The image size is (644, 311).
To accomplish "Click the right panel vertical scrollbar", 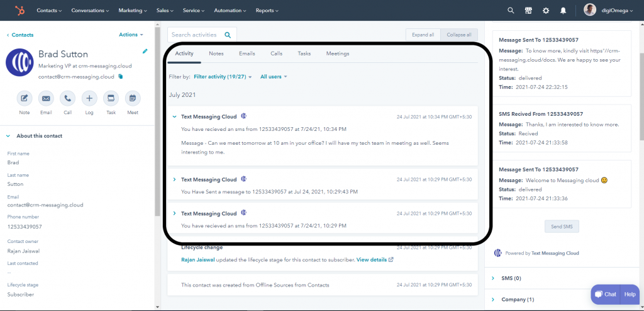I will pyautogui.click(x=641, y=96).
